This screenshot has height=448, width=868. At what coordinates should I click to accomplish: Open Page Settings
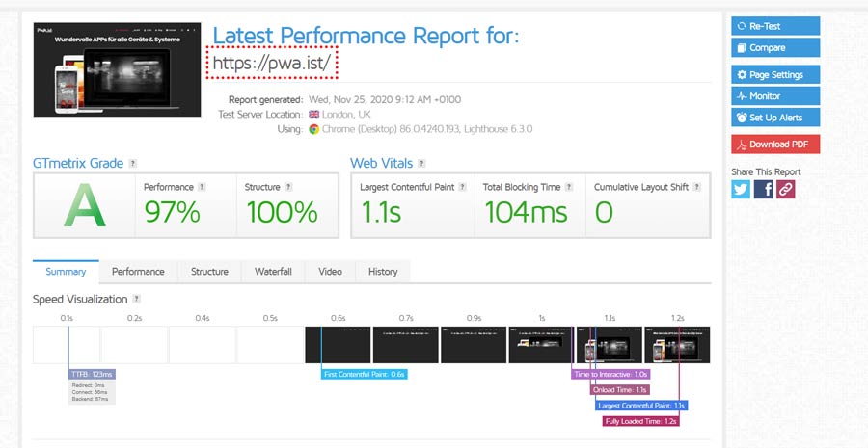click(x=775, y=74)
